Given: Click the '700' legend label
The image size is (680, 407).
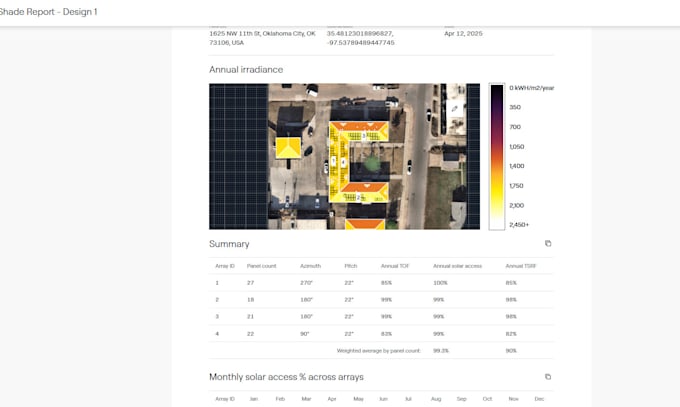Looking at the screenshot, I should tap(515, 127).
